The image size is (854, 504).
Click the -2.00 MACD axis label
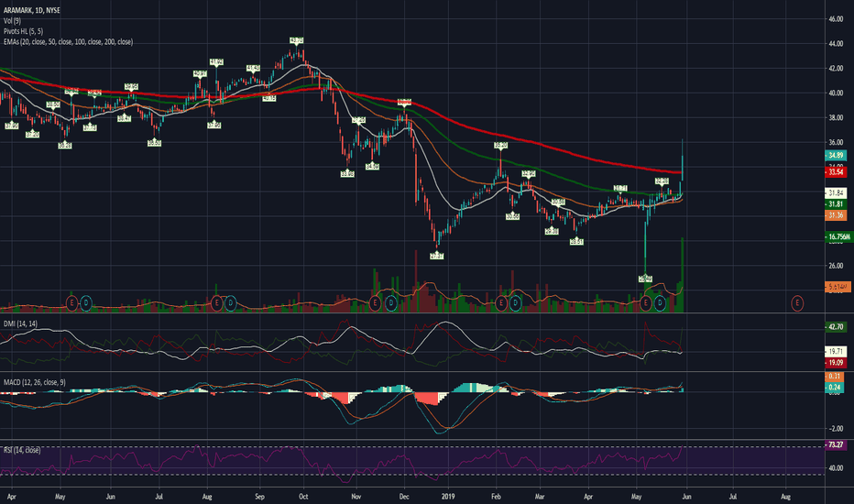tap(836, 429)
